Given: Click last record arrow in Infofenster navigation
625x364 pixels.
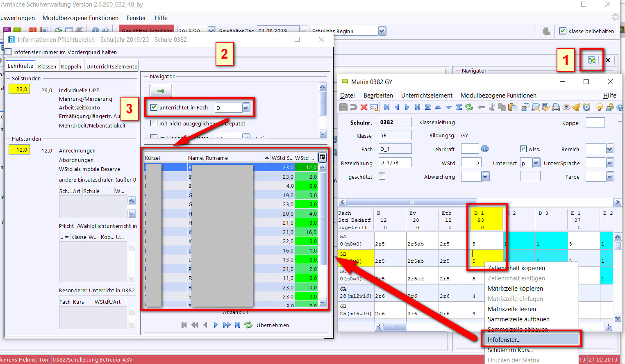Looking at the screenshot, I should click(237, 325).
